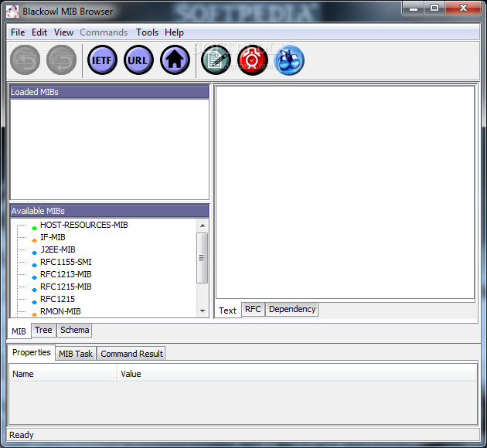Select RFC1213-MIB entry
The image size is (487, 448).
click(66, 274)
